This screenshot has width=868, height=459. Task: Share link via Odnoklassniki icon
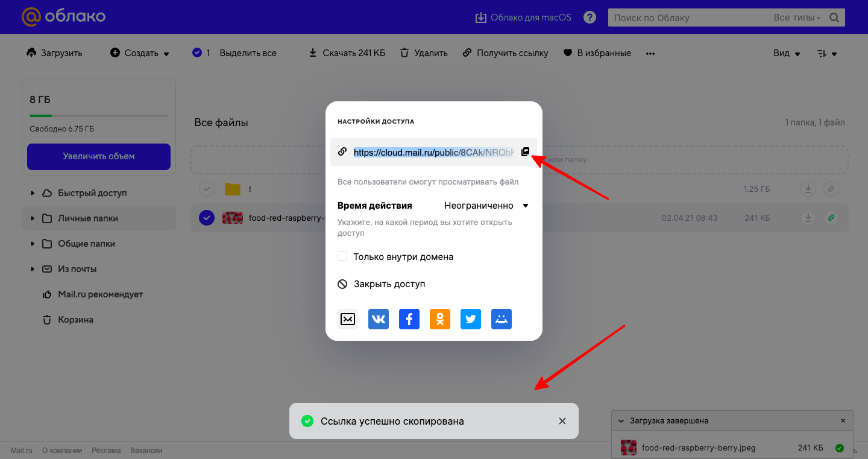coord(440,319)
